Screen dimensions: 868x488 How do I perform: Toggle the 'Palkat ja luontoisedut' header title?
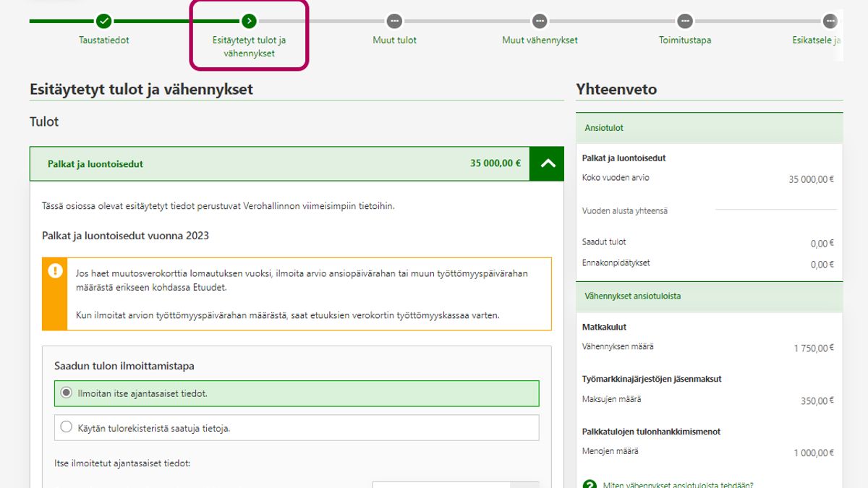pos(95,164)
